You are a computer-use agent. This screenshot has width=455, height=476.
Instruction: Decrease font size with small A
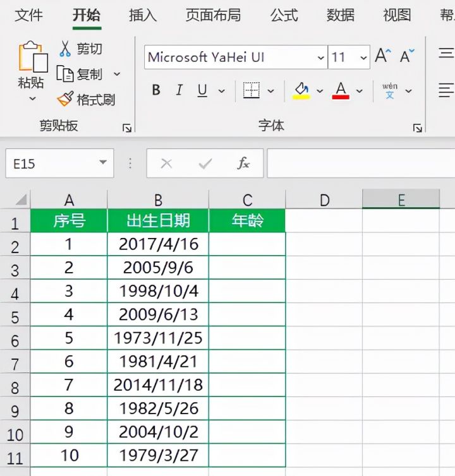tap(407, 56)
